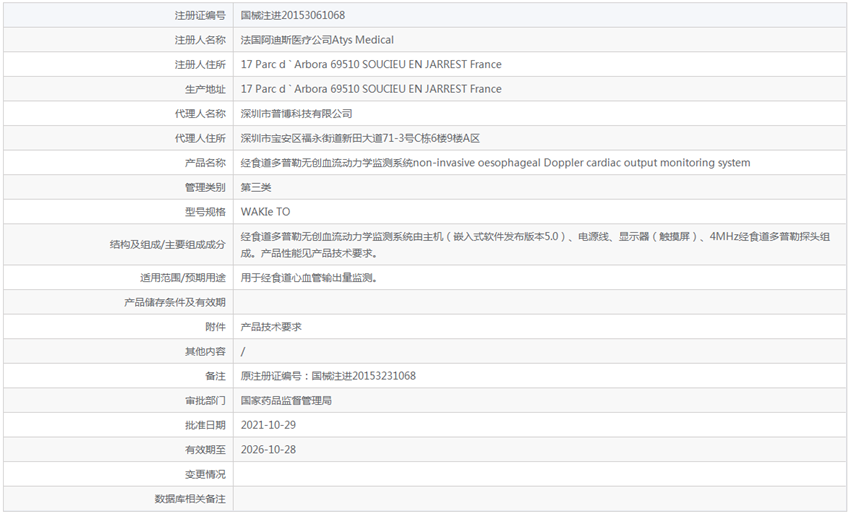Screen dimensions: 850x516
Task: Click the 型号规格 label
Action: click(205, 212)
